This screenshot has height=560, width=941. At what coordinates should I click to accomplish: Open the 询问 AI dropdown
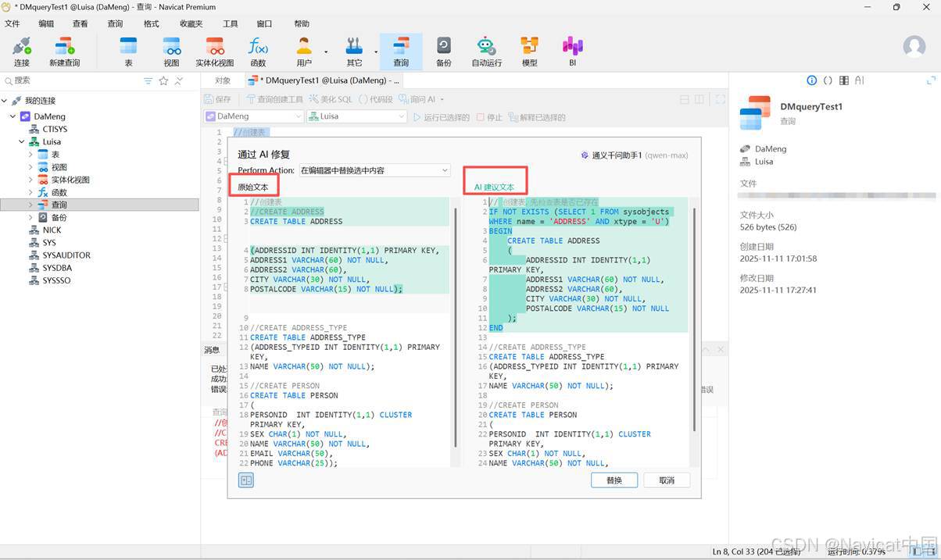pyautogui.click(x=421, y=99)
